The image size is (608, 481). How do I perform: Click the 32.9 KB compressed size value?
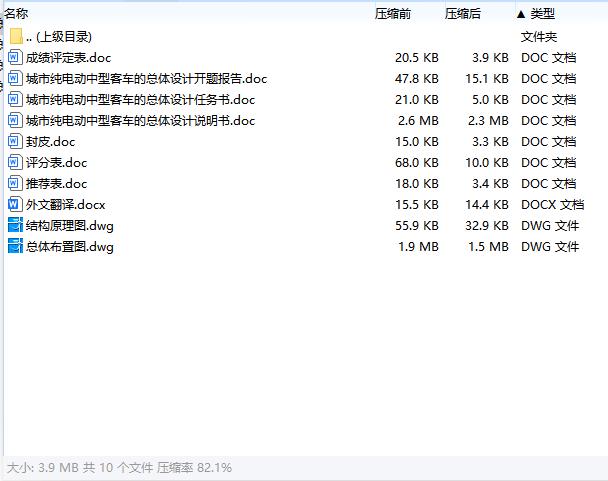coord(487,225)
